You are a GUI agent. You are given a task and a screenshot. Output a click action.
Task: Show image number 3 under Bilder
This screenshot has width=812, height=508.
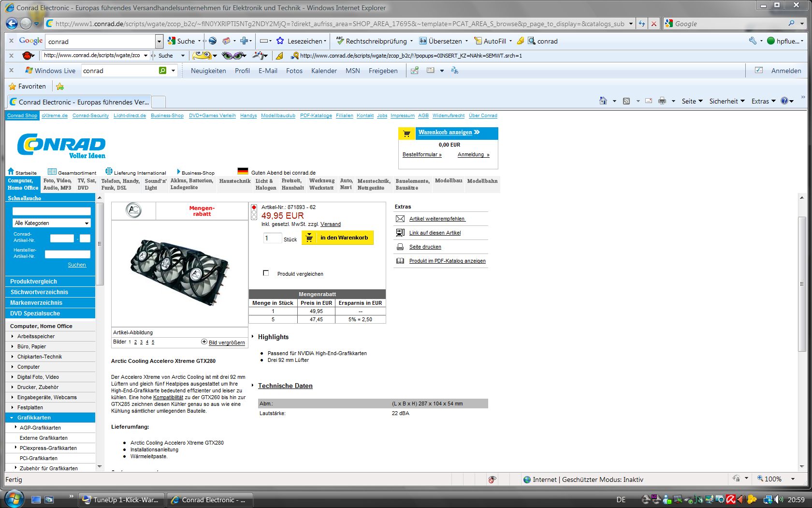(x=141, y=342)
